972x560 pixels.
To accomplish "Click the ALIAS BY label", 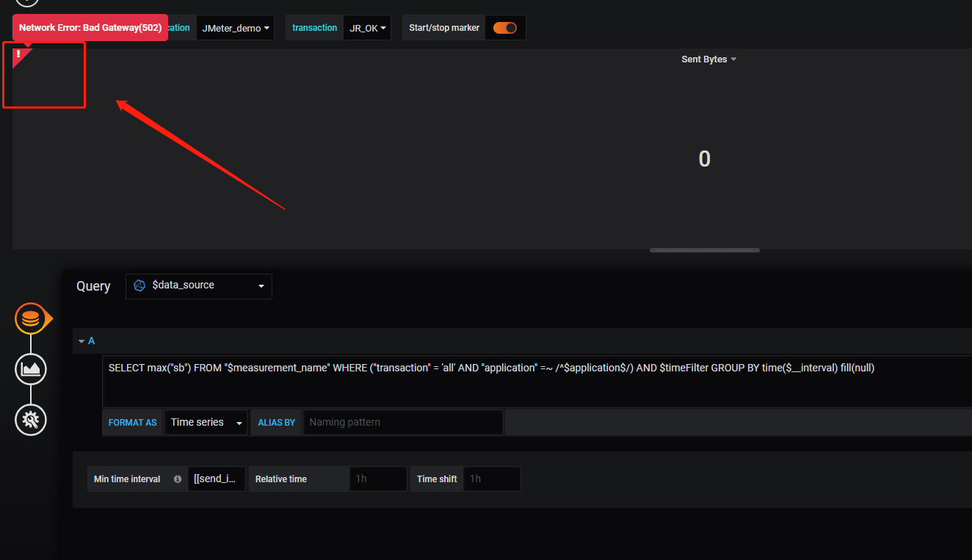I will tap(277, 423).
